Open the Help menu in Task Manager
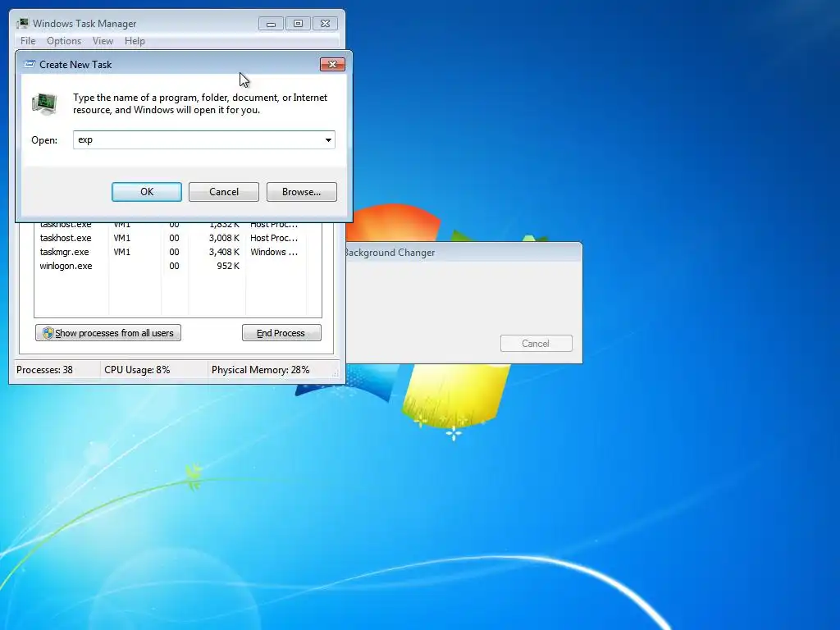Screen dimensions: 840x630 point(135,41)
